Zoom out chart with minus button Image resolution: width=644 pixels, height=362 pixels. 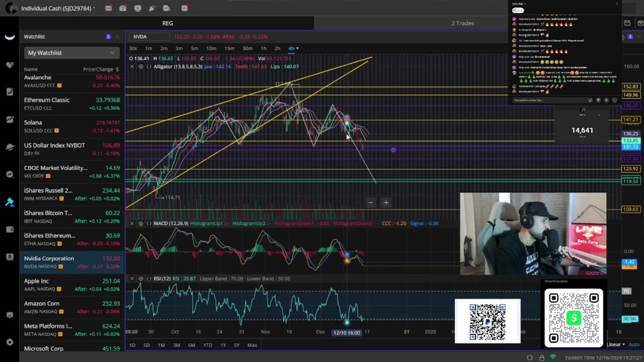(x=371, y=203)
